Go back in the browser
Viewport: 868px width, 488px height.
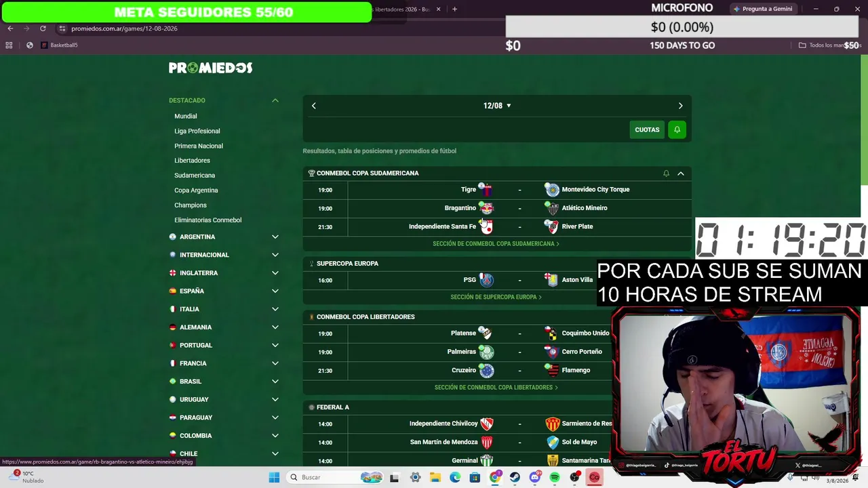[x=10, y=28]
